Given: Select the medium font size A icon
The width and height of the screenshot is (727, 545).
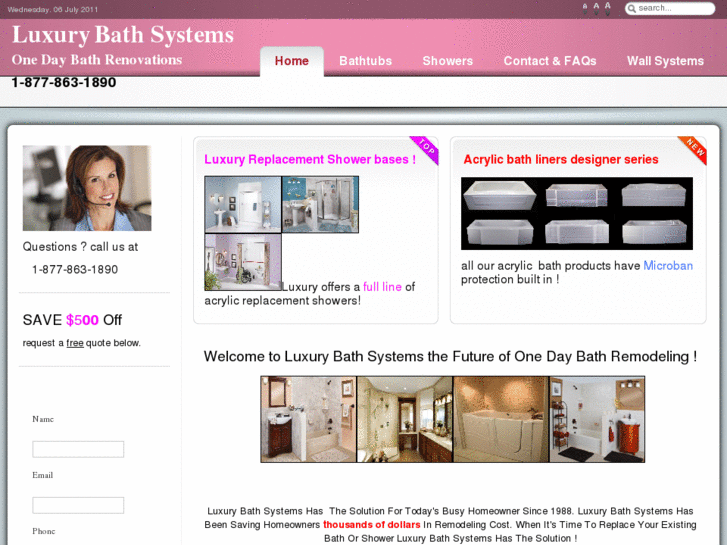Looking at the screenshot, I should coord(596,7).
